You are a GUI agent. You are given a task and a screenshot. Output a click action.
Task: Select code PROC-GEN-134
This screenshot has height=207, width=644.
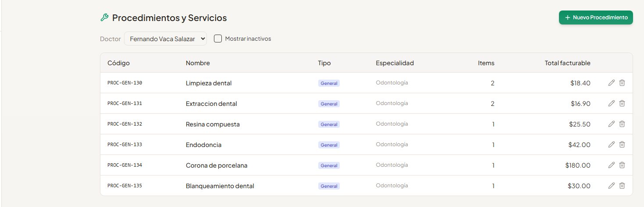[125, 165]
